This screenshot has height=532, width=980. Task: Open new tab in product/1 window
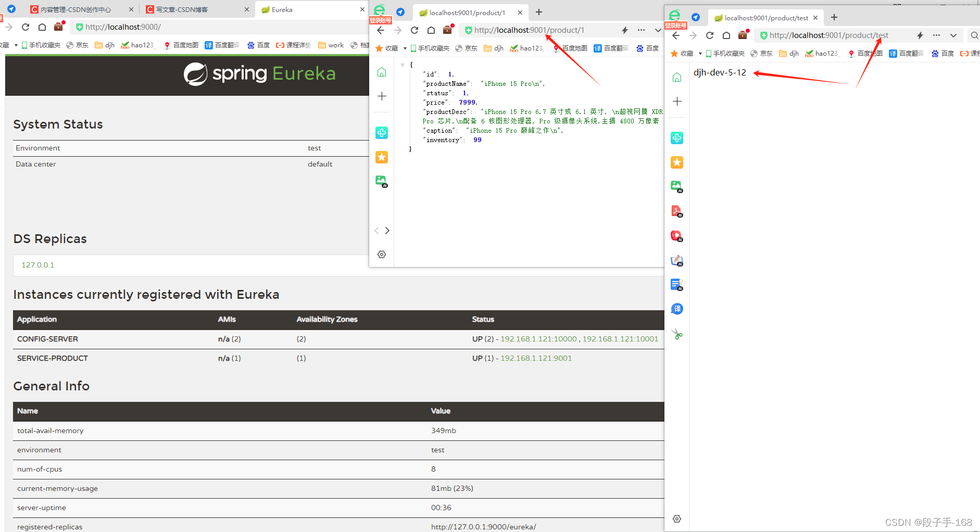539,12
